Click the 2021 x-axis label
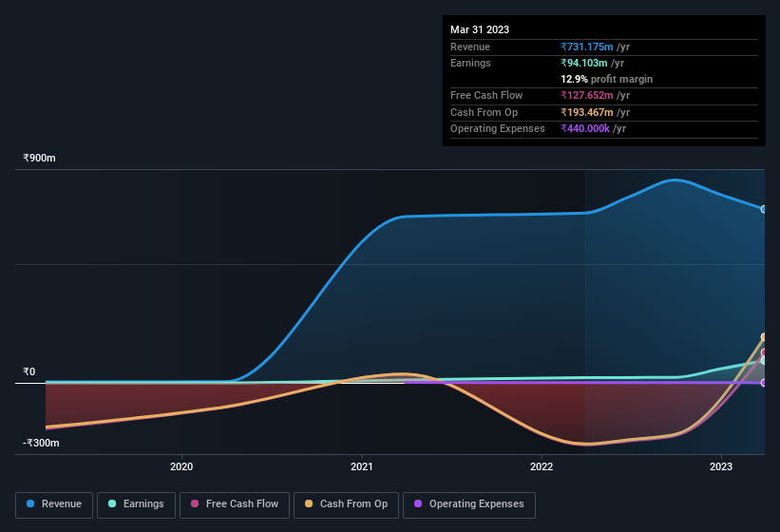Viewport: 780px width, 532px height. [362, 466]
